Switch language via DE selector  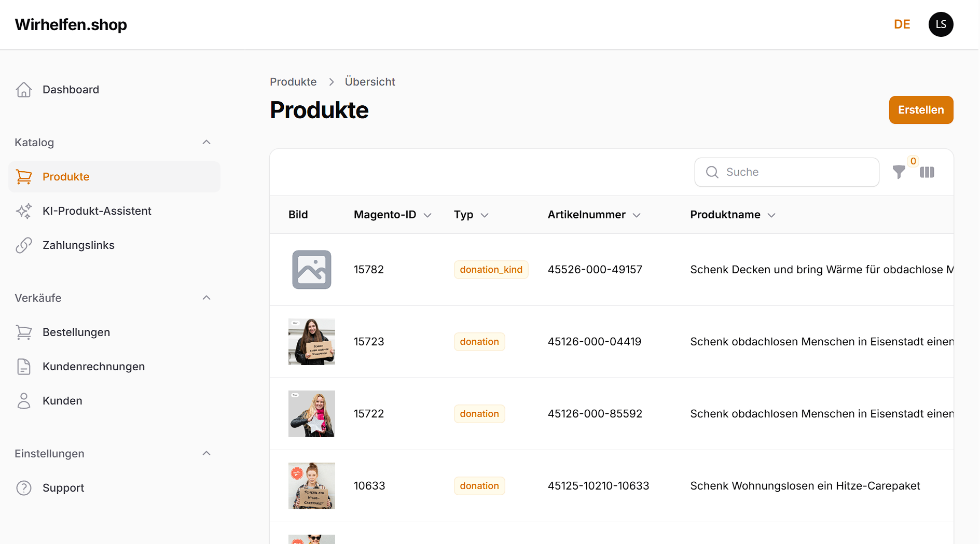click(x=902, y=24)
